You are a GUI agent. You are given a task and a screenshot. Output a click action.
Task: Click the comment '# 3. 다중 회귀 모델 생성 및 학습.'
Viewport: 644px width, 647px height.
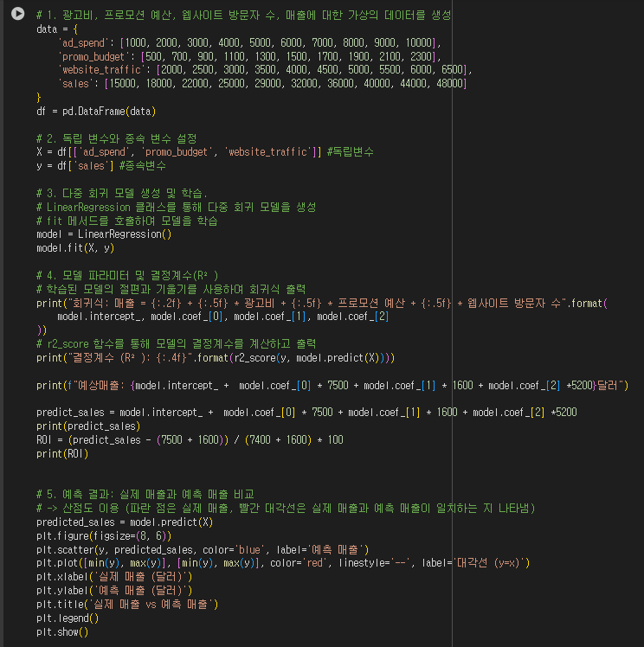coord(122,193)
